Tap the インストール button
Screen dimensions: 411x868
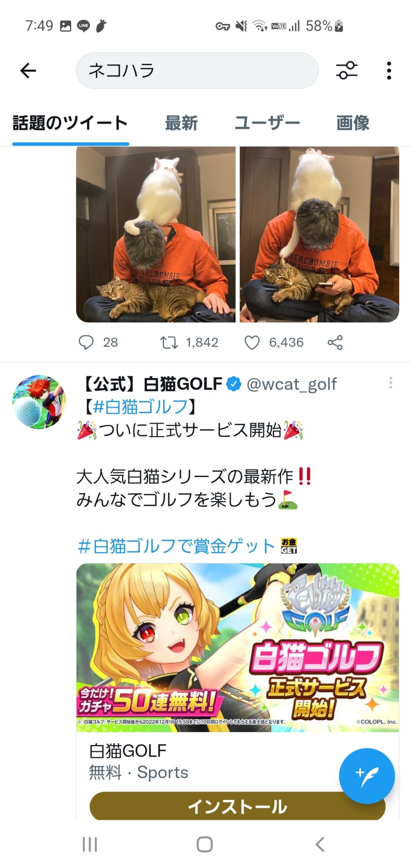tap(237, 806)
